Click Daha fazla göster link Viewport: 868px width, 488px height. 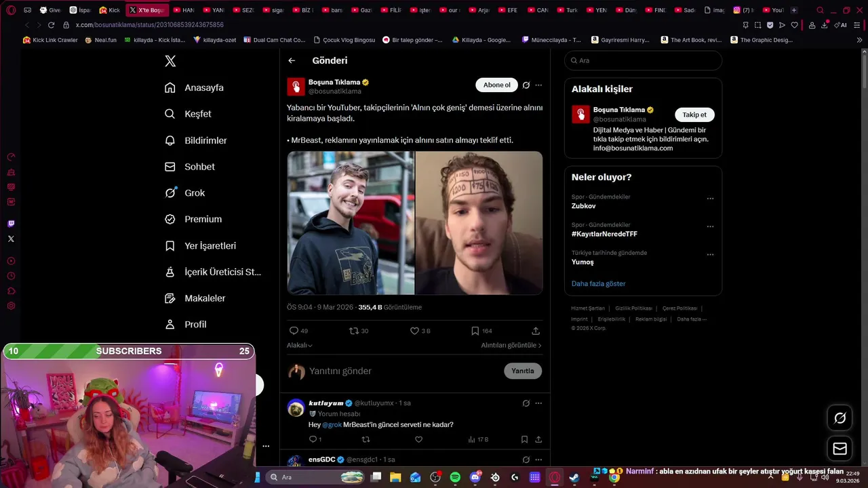pyautogui.click(x=598, y=283)
